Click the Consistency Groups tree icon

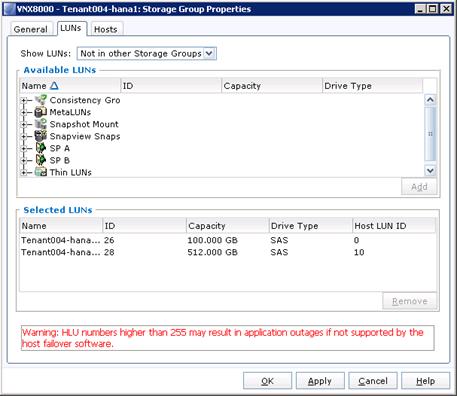coord(41,100)
